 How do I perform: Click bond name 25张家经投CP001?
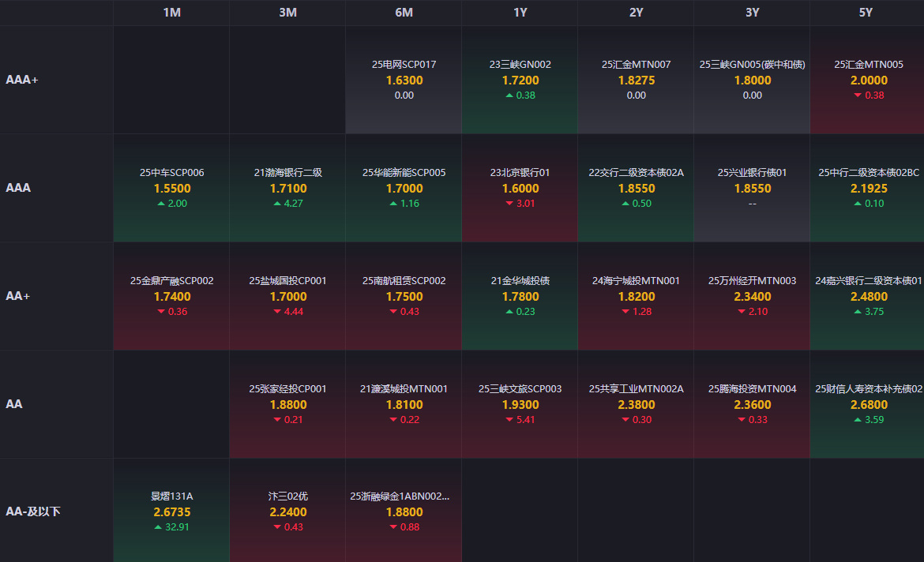[288, 389]
